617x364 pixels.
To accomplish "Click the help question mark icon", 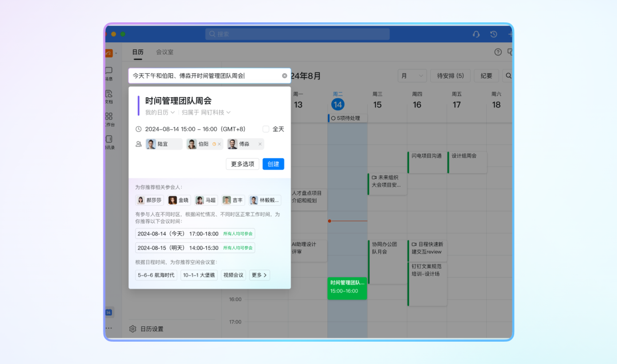I will point(498,52).
